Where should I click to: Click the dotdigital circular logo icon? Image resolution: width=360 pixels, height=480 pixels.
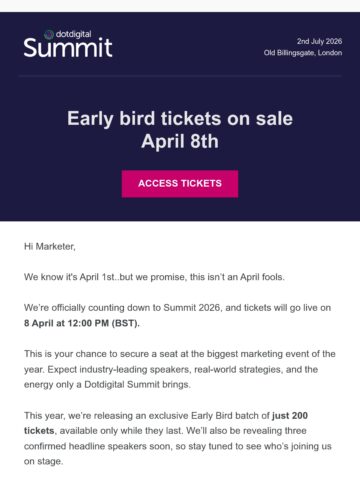pyautogui.click(x=49, y=34)
